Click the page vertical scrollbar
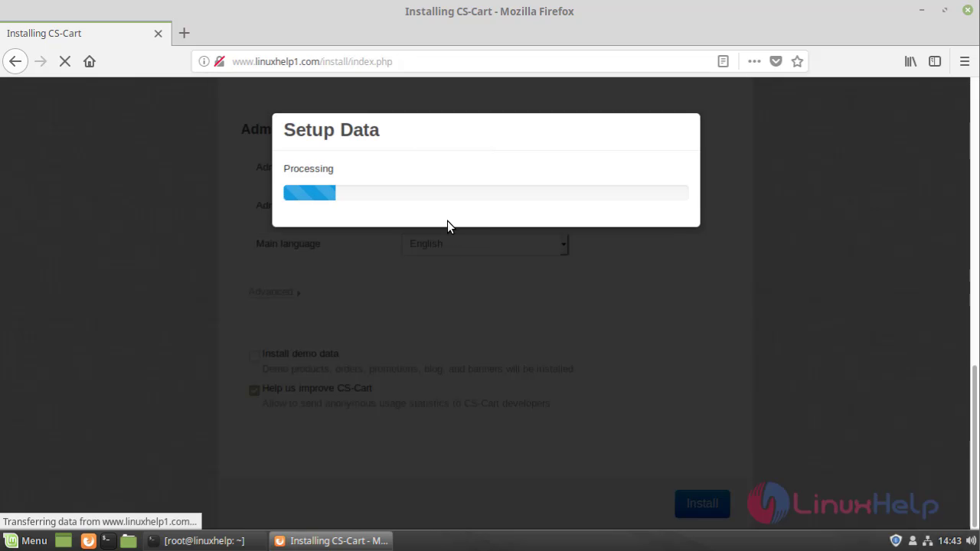 975,446
